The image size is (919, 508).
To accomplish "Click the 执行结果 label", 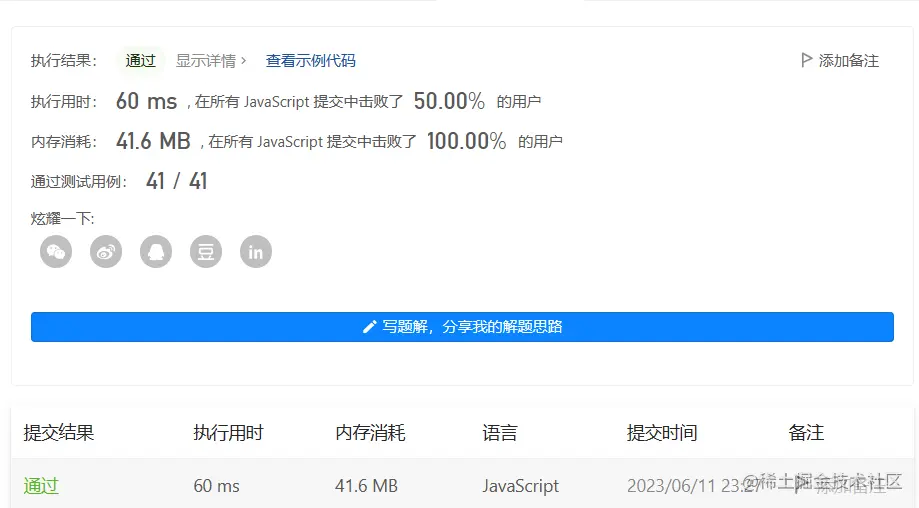I will [x=64, y=61].
